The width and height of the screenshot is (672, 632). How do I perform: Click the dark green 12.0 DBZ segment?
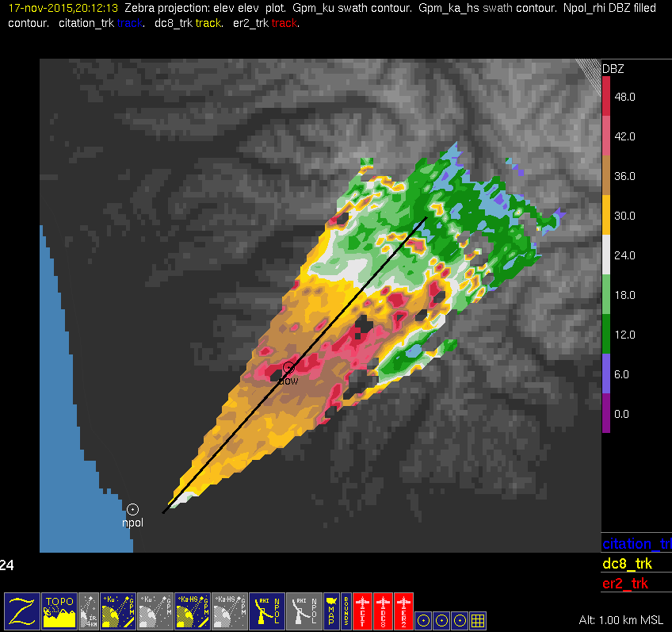pos(606,334)
